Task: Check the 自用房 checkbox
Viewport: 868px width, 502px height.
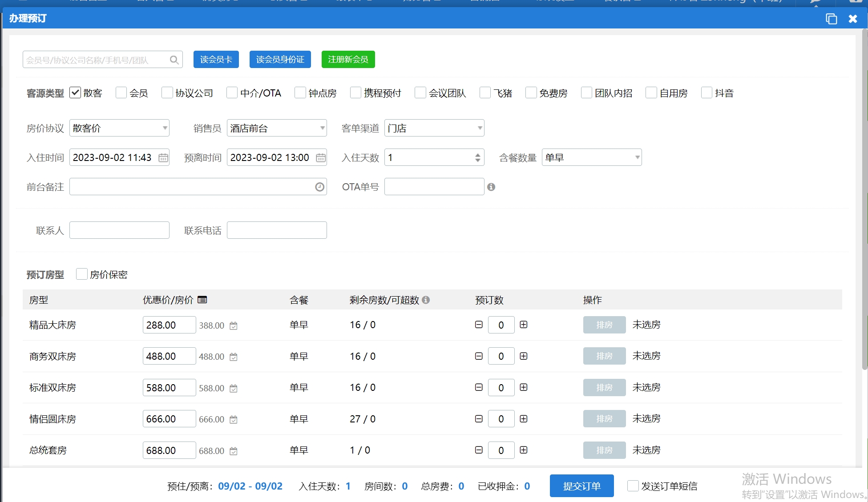Action: (x=651, y=92)
